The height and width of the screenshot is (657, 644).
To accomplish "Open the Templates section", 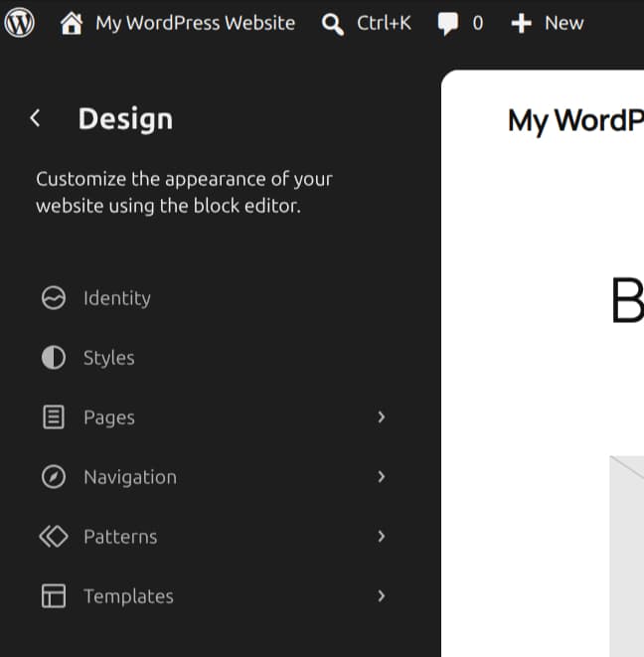I will [128, 596].
